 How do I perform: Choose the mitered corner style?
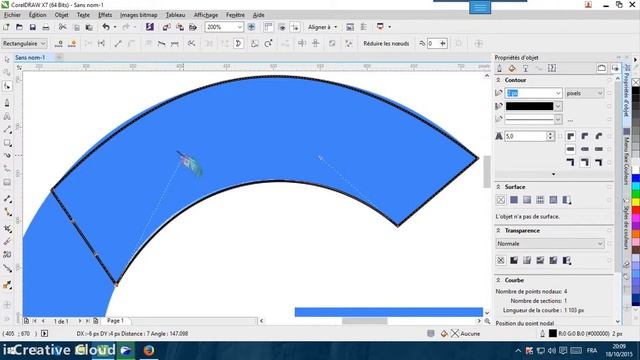click(571, 136)
